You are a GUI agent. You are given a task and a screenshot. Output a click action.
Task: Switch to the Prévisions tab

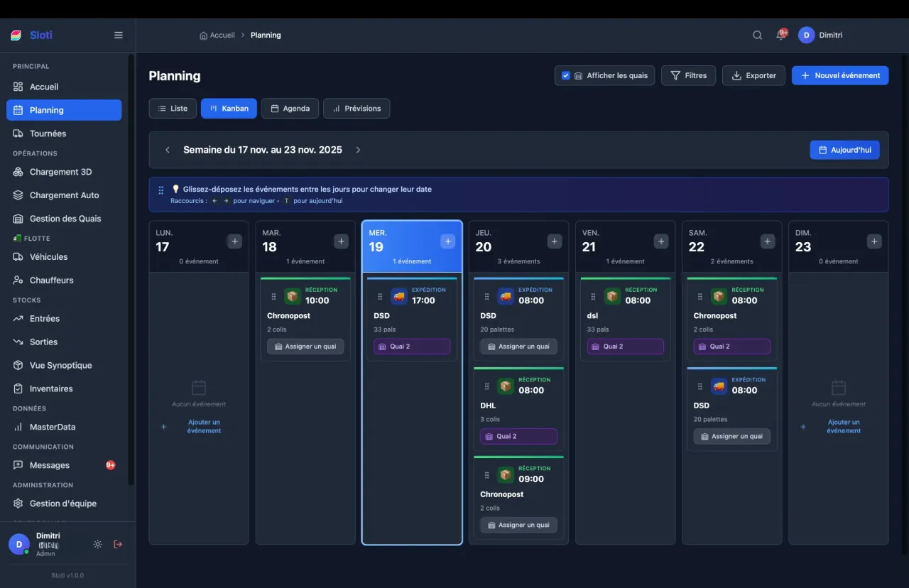356,109
